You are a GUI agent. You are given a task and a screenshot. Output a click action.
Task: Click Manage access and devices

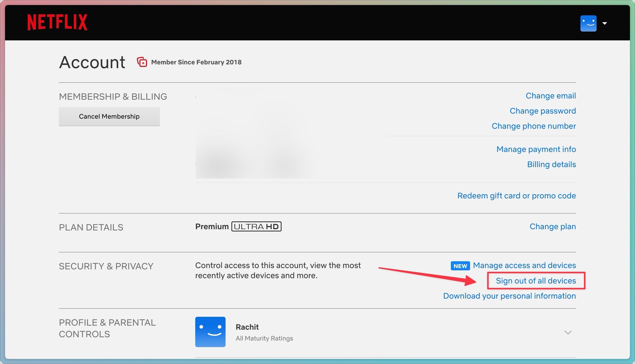[524, 265]
